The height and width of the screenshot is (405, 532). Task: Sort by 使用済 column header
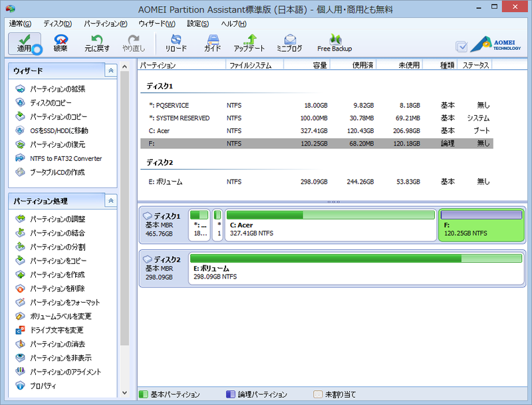coord(353,65)
